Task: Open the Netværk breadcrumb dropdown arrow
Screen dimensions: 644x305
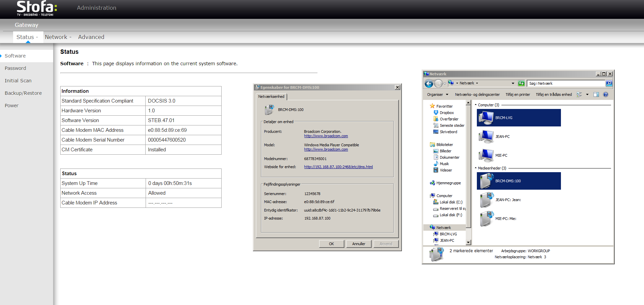Action: [x=477, y=83]
